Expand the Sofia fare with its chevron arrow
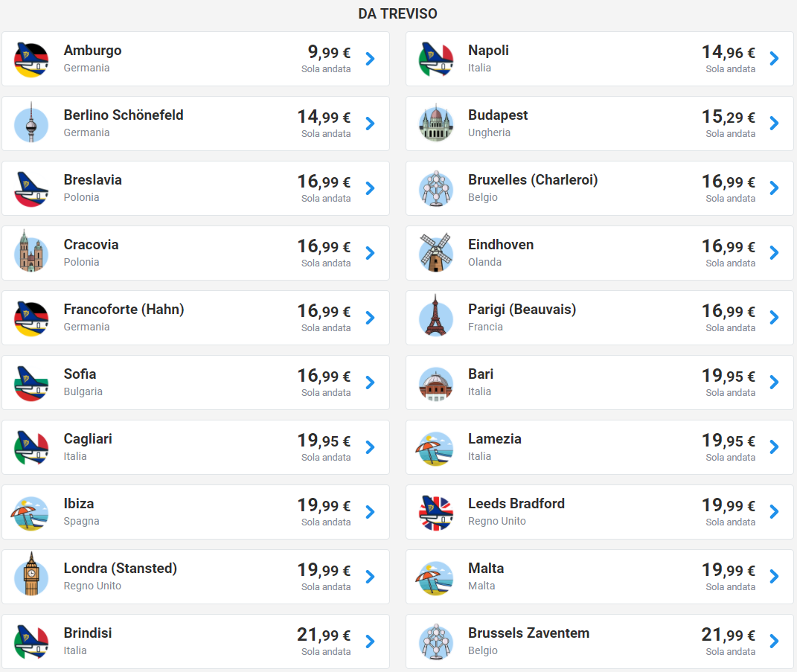797x672 pixels. (370, 383)
